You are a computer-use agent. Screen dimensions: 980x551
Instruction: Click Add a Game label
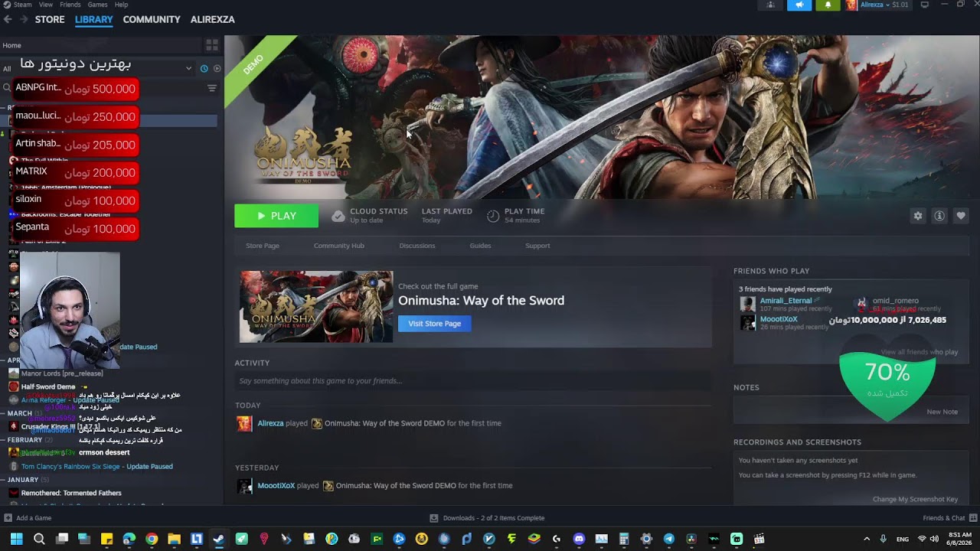pyautogui.click(x=34, y=518)
